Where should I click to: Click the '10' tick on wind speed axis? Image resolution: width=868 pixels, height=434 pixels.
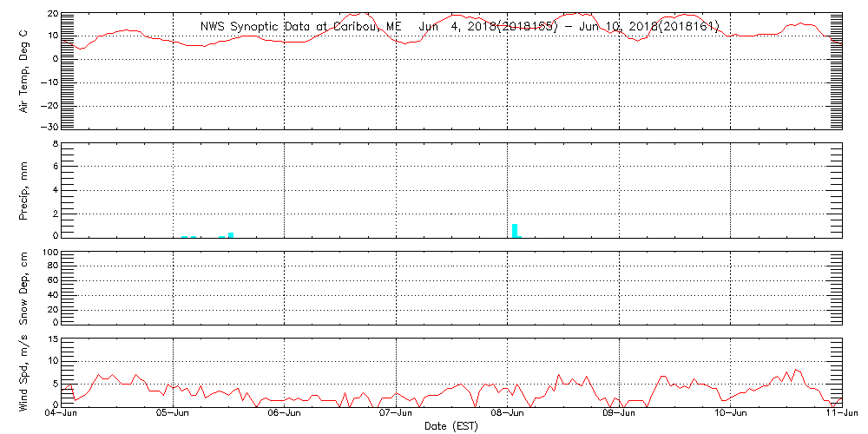[x=53, y=360]
